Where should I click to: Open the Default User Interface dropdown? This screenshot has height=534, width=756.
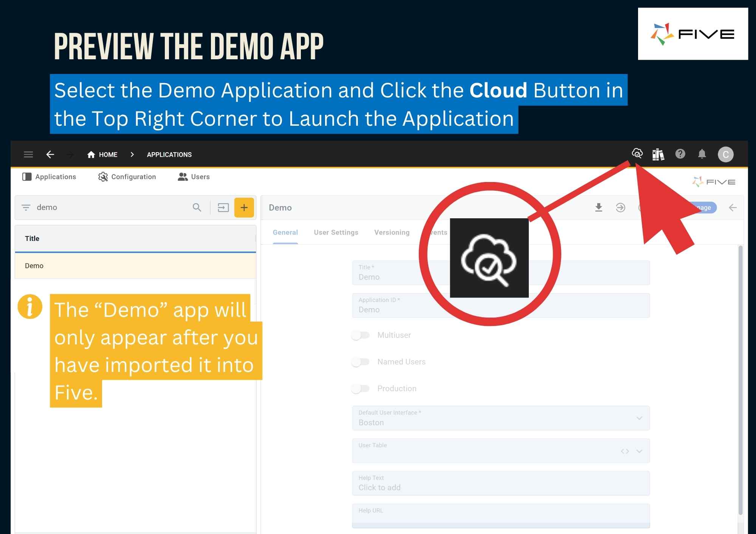[x=639, y=418]
